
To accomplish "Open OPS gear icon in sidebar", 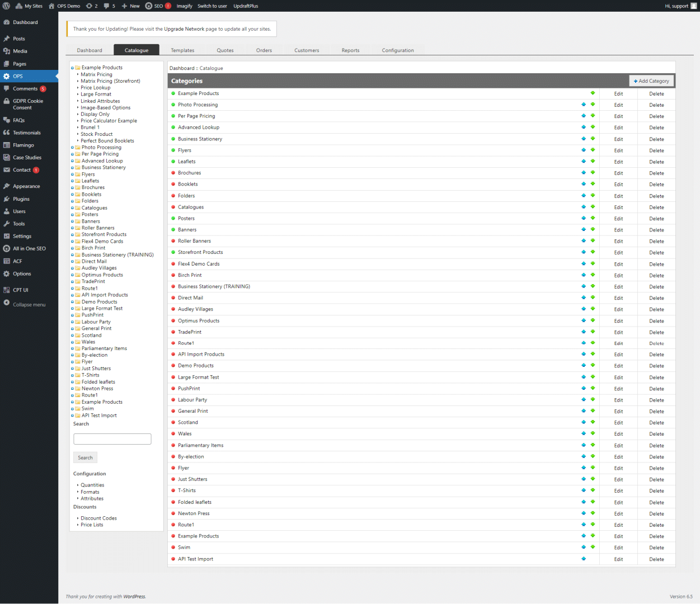I will point(7,76).
